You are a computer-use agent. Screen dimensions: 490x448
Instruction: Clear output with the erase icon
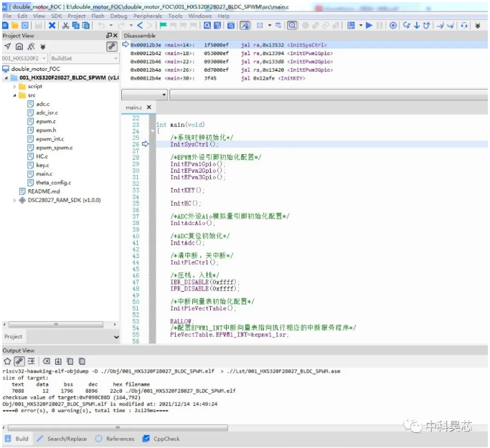click(x=47, y=361)
